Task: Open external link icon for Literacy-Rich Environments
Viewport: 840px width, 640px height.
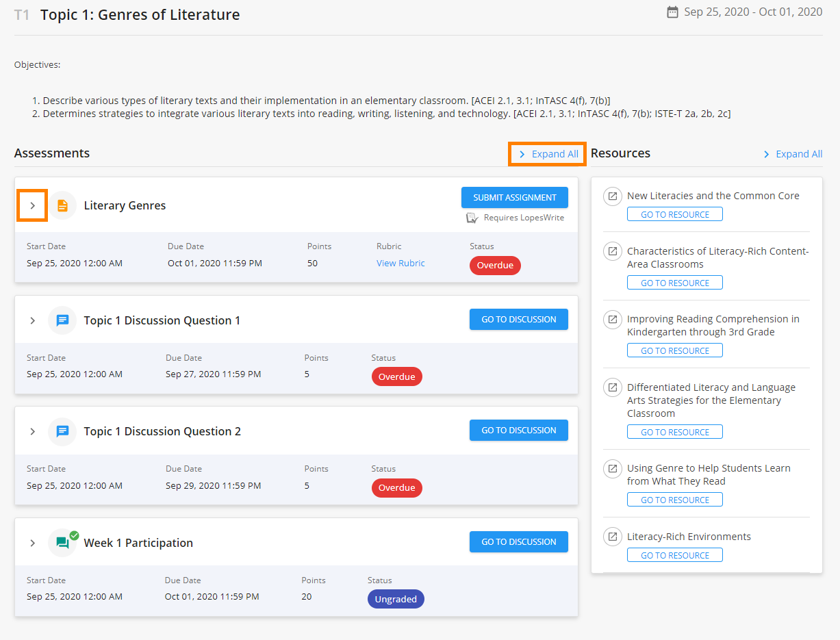Action: (611, 537)
